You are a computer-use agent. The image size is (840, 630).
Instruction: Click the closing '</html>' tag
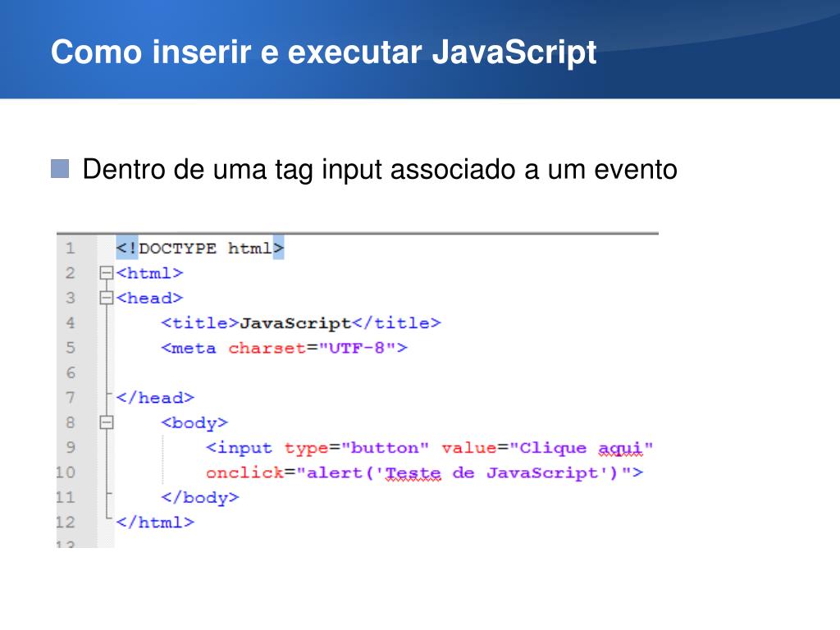(x=155, y=523)
